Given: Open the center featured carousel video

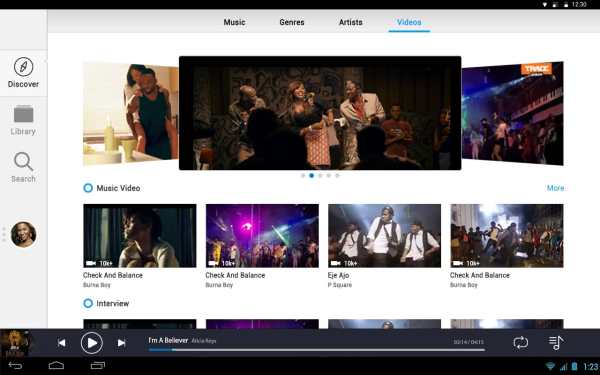Looking at the screenshot, I should coord(320,113).
